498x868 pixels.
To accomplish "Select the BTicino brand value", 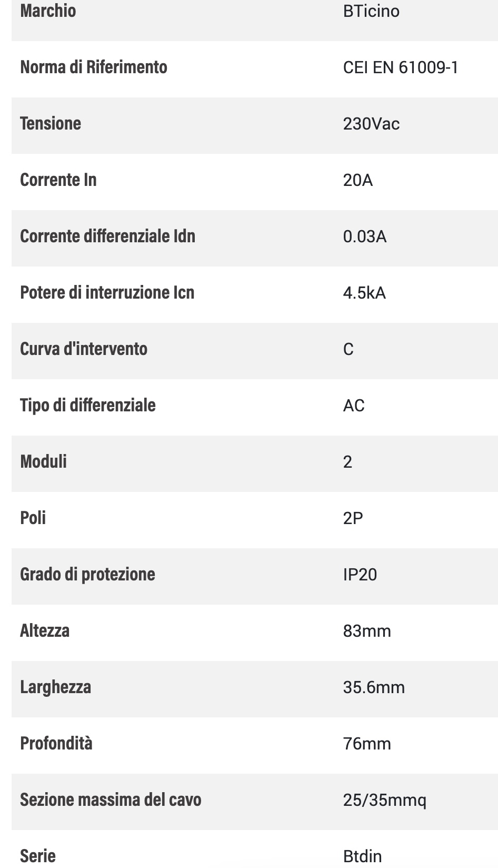I will tap(371, 11).
